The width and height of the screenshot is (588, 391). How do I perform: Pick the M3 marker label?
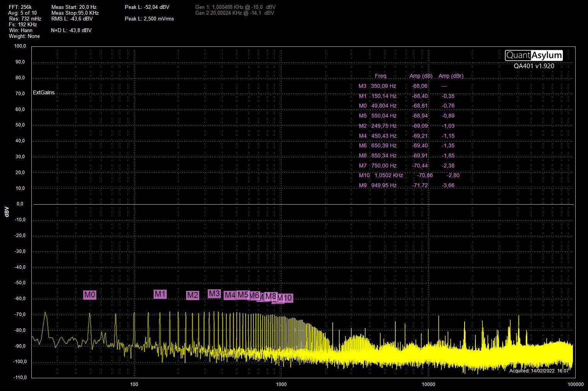point(214,294)
